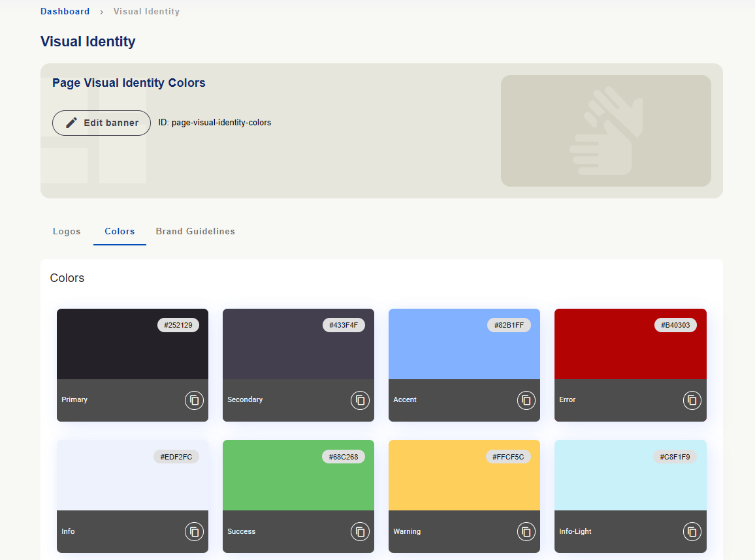755x560 pixels.
Task: Click the #C8F1F9 hex badge
Action: coord(675,457)
